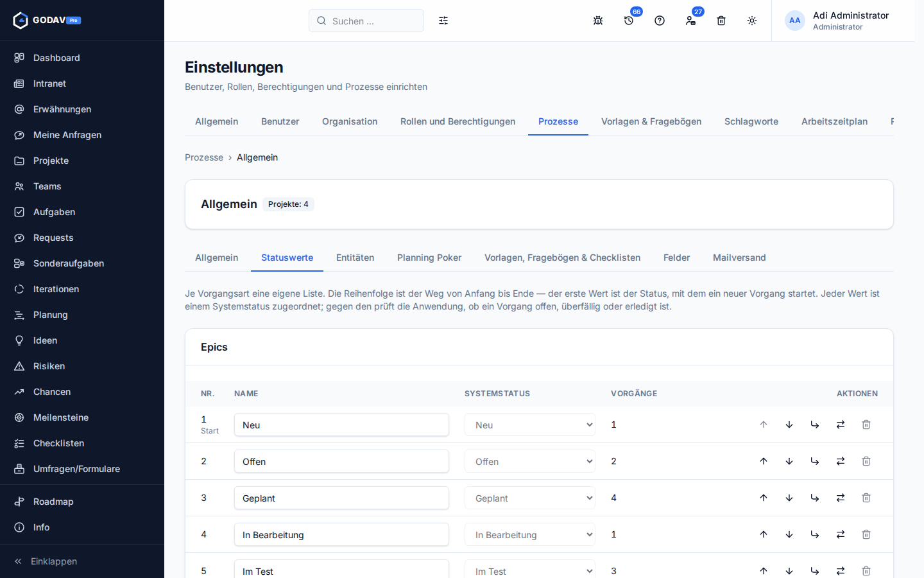This screenshot has height=578, width=924.
Task: Go to 'Planning Poker' sub-tab
Action: [x=429, y=258]
